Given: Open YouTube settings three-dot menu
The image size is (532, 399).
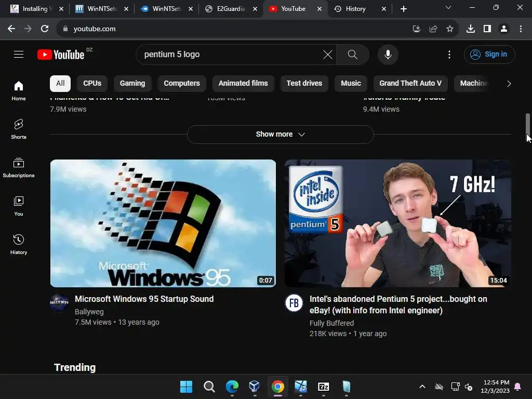Looking at the screenshot, I should [449, 54].
